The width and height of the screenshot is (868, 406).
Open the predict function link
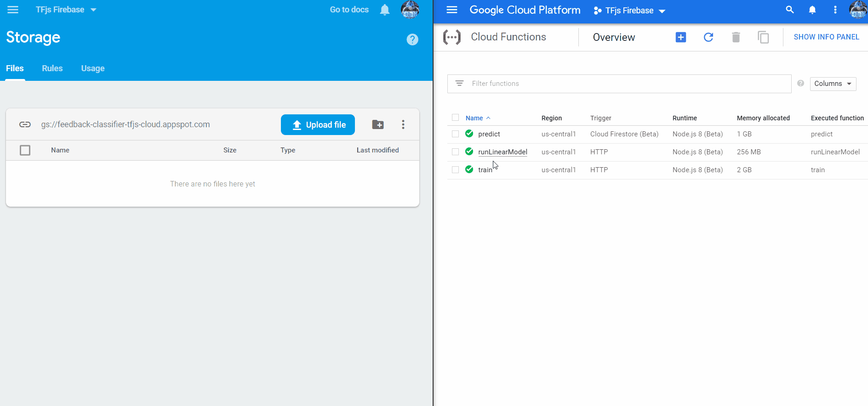489,134
